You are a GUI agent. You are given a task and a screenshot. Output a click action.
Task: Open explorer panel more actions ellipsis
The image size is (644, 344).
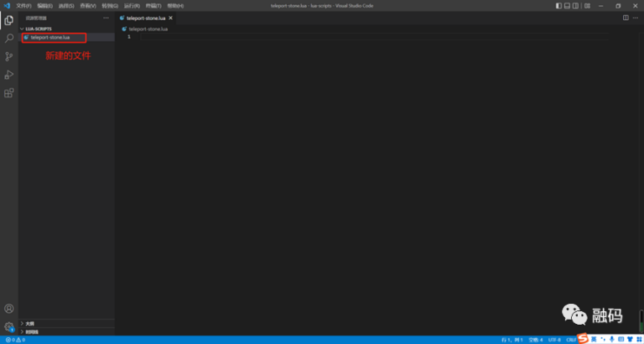tap(106, 17)
